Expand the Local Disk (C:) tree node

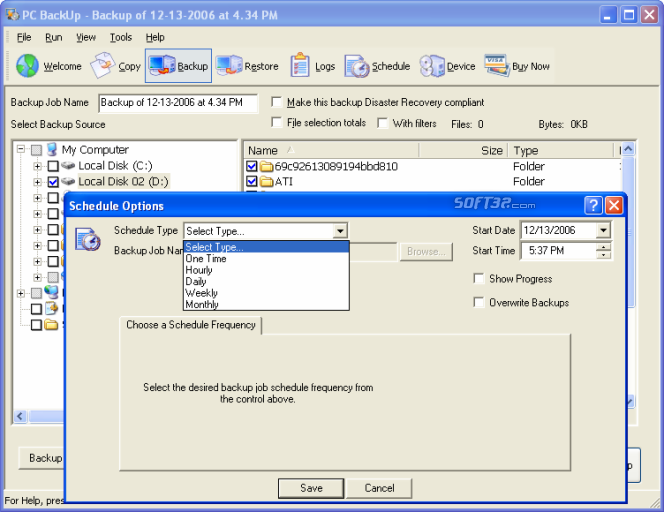click(x=37, y=166)
